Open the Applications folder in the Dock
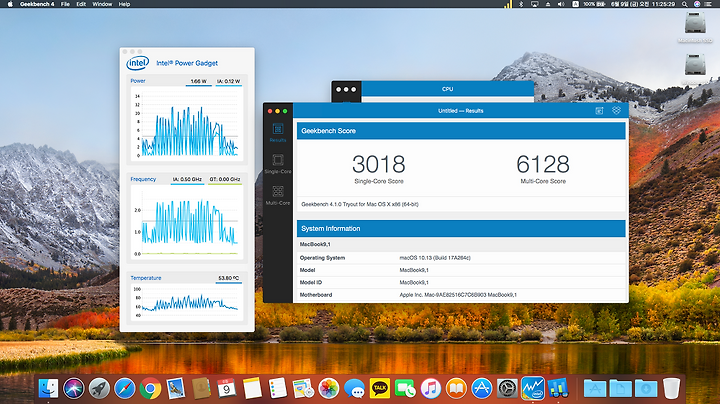This screenshot has height=404, width=720. pyautogui.click(x=595, y=388)
